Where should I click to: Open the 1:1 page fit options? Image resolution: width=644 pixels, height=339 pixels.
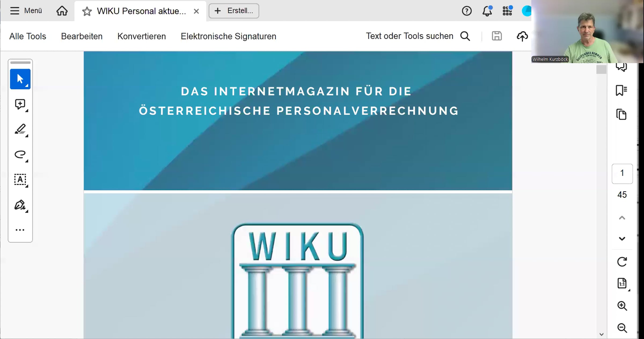point(622,283)
